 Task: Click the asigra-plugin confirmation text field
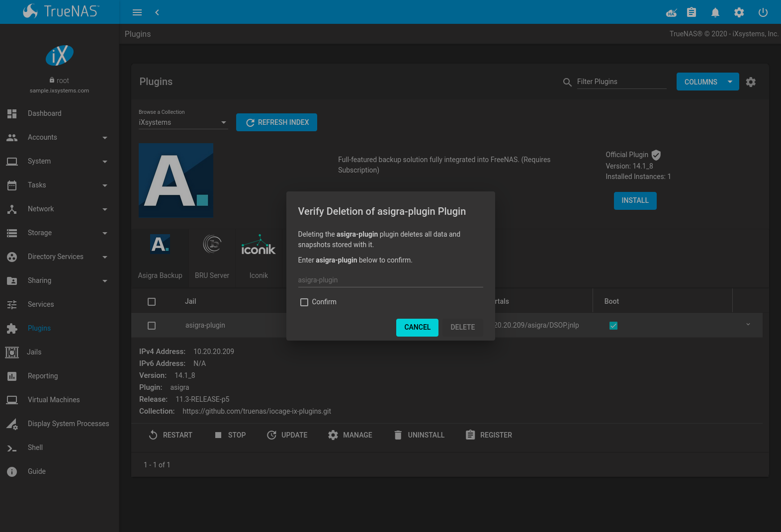[390, 280]
